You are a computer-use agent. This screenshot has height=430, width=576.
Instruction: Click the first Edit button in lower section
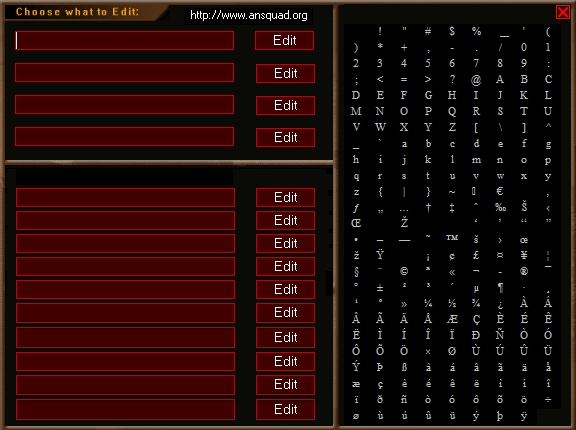(x=285, y=198)
